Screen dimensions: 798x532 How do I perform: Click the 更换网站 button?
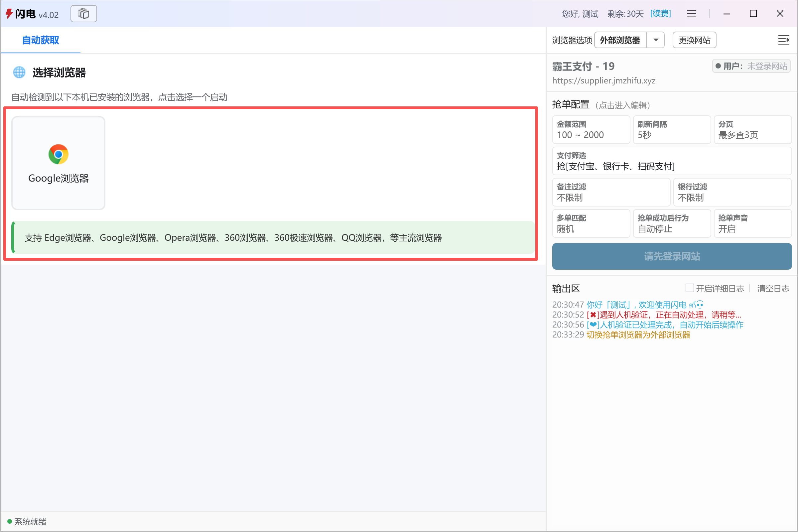click(694, 40)
